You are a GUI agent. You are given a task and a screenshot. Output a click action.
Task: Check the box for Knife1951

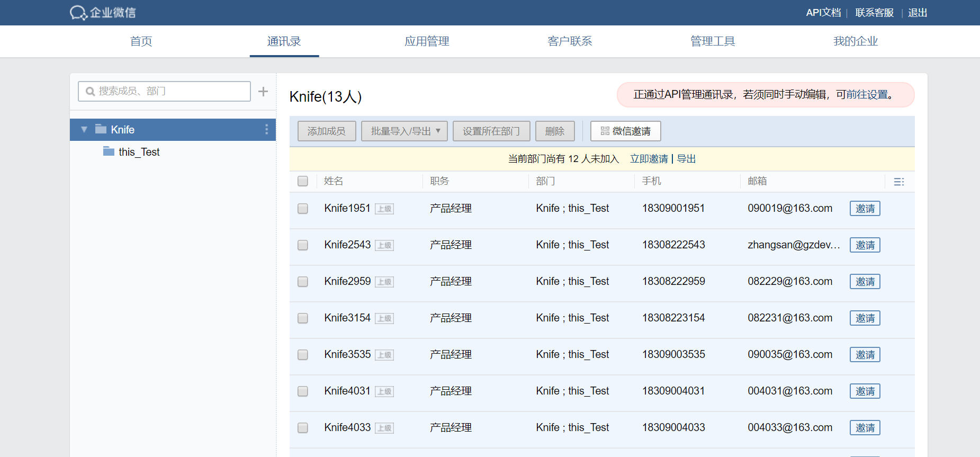coord(303,209)
